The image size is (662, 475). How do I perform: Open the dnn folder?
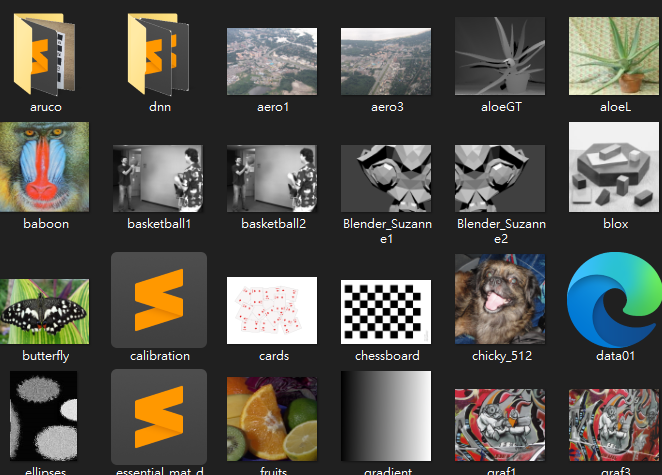pyautogui.click(x=159, y=55)
